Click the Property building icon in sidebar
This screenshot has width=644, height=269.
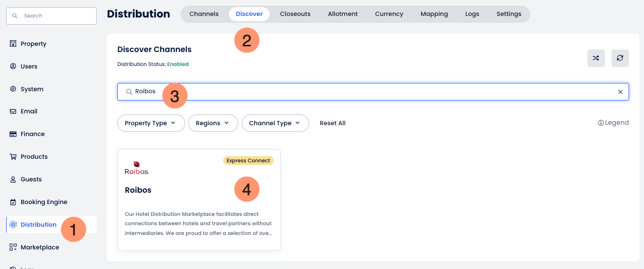[x=13, y=44]
